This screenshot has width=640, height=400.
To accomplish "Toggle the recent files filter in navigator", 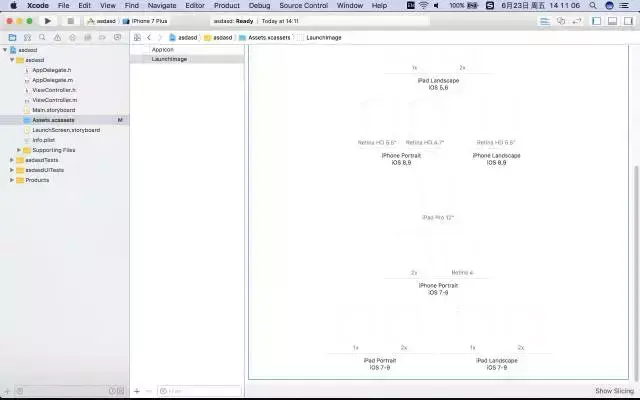I will [112, 391].
